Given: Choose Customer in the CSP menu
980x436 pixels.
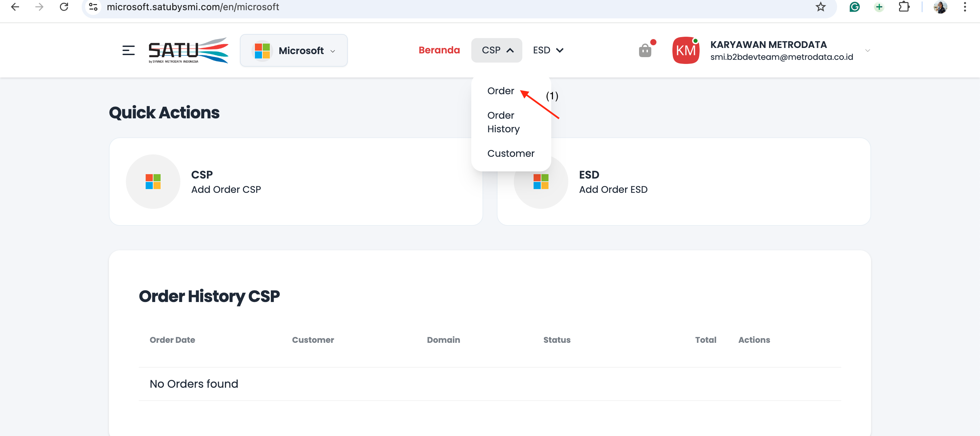Looking at the screenshot, I should coord(510,154).
